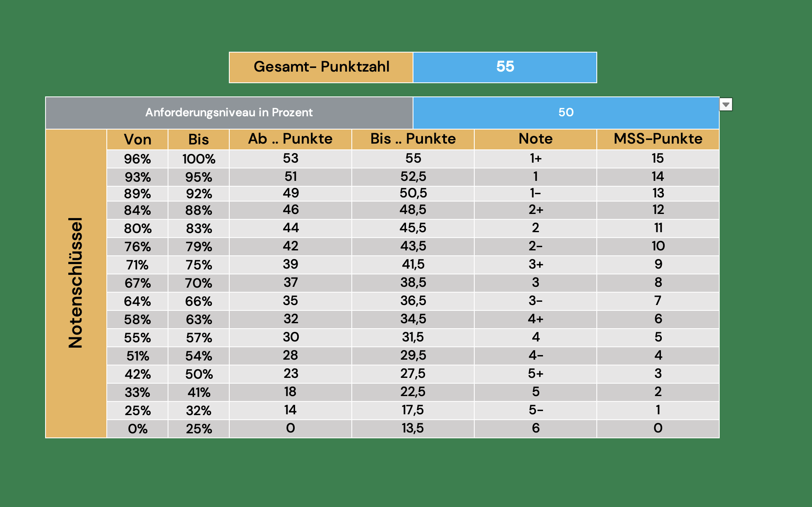Select the vertical Notenschlüssel label cell
The width and height of the screenshot is (812, 507).
tap(76, 283)
